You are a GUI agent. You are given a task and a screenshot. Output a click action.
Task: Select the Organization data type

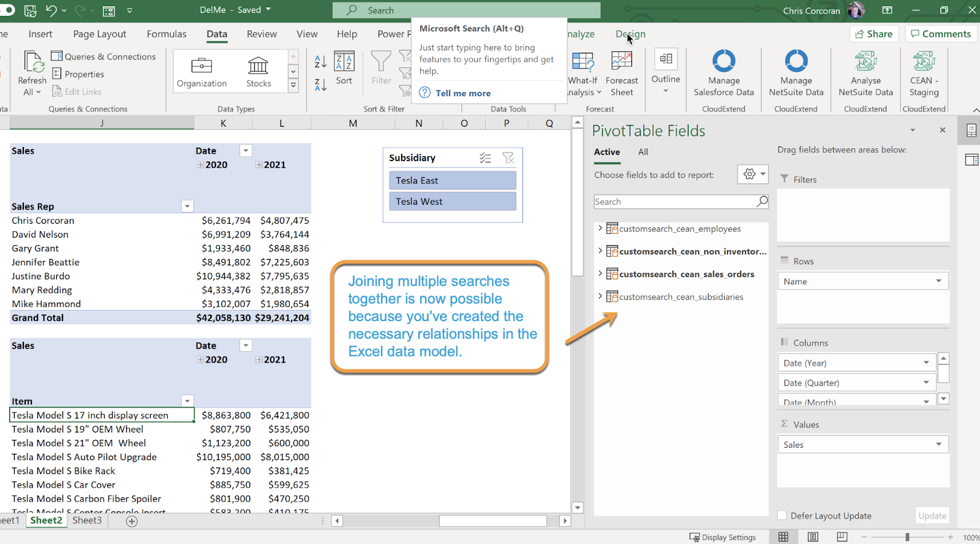coord(202,72)
